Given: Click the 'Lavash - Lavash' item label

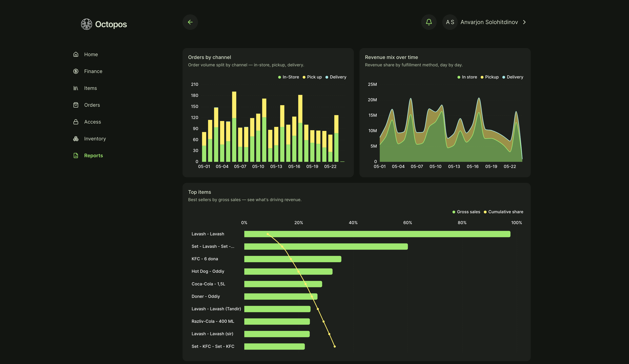Looking at the screenshot, I should tap(208, 234).
